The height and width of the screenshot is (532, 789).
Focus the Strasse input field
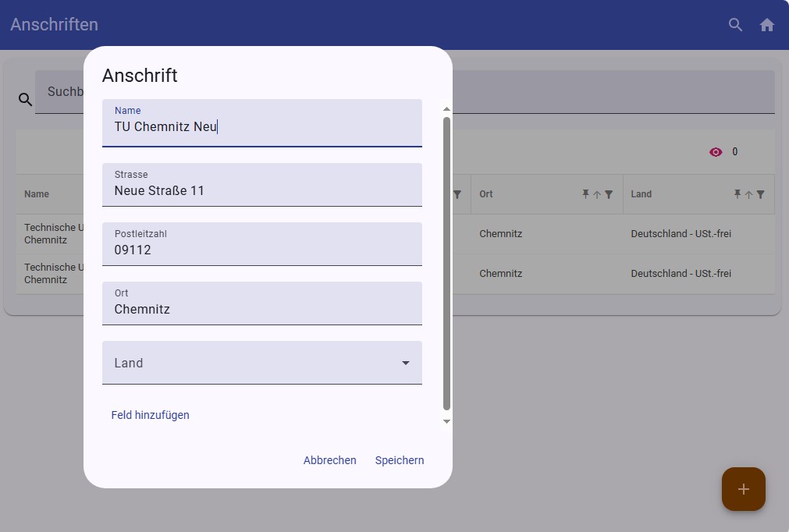262,185
